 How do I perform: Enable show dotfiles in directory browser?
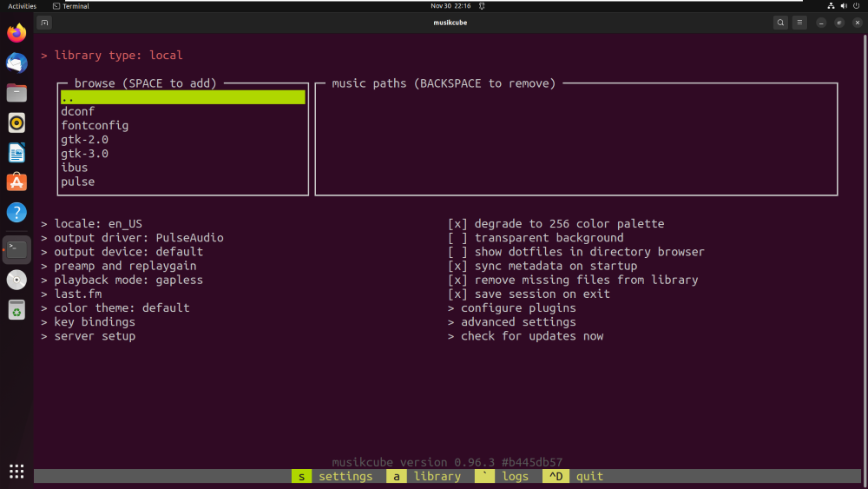575,251
